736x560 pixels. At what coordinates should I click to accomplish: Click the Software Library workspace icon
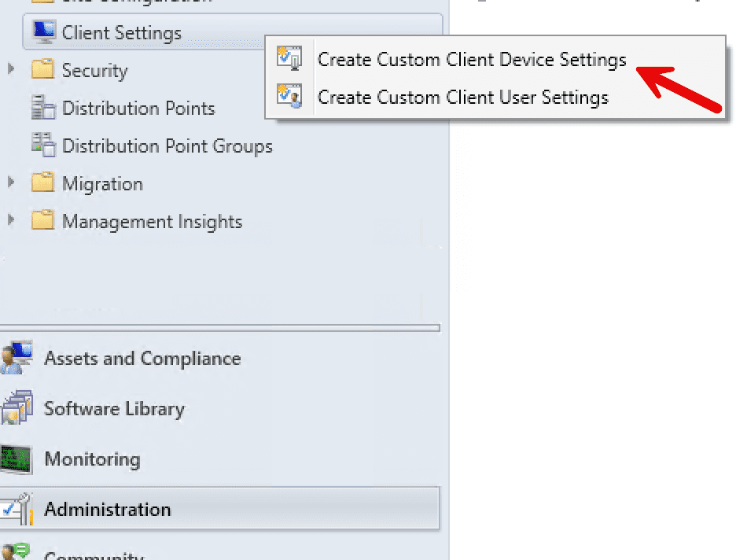click(17, 408)
